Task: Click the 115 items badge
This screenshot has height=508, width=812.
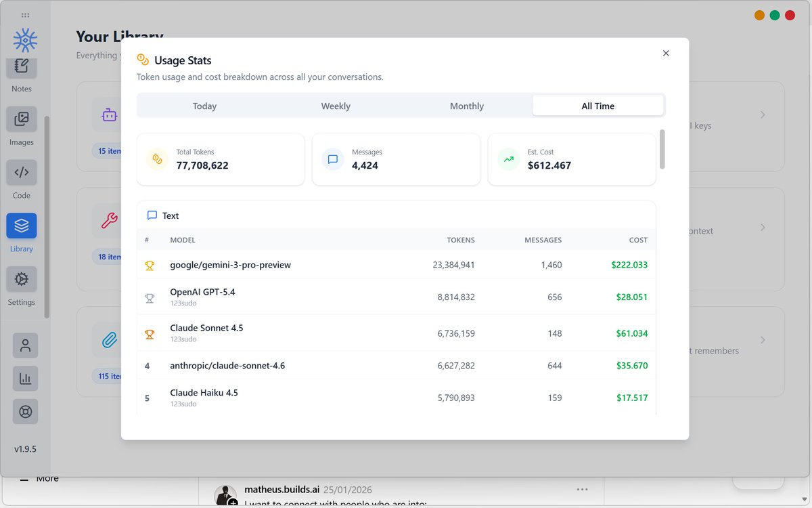Action: tap(108, 376)
